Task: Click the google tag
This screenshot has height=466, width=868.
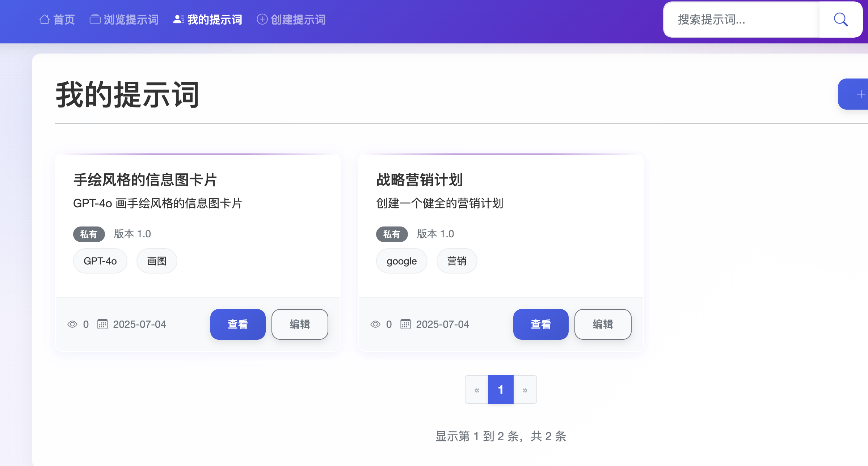Action: tap(402, 261)
